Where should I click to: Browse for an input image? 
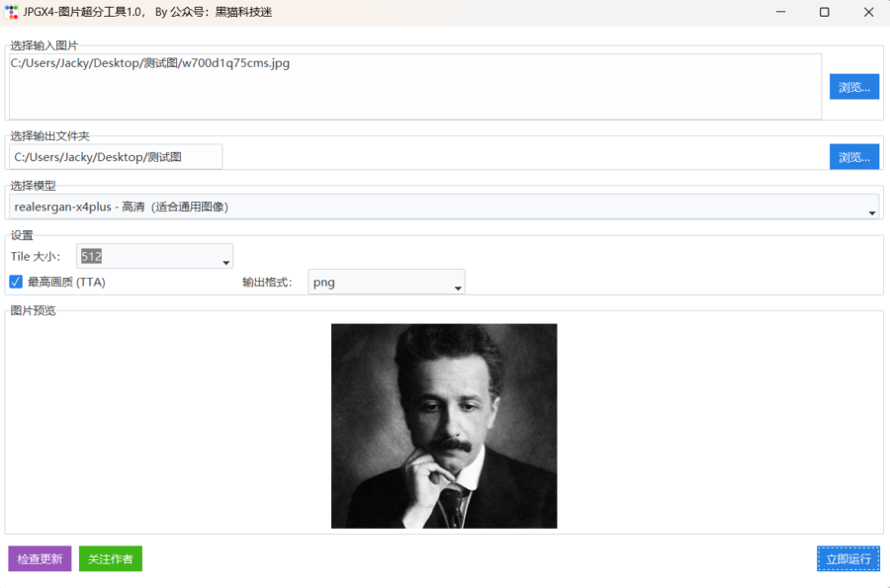pyautogui.click(x=854, y=87)
